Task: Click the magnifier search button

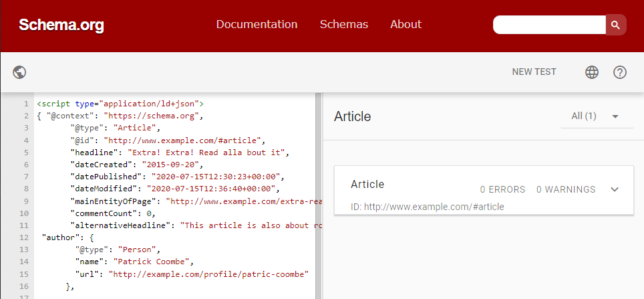Action: 616,25
